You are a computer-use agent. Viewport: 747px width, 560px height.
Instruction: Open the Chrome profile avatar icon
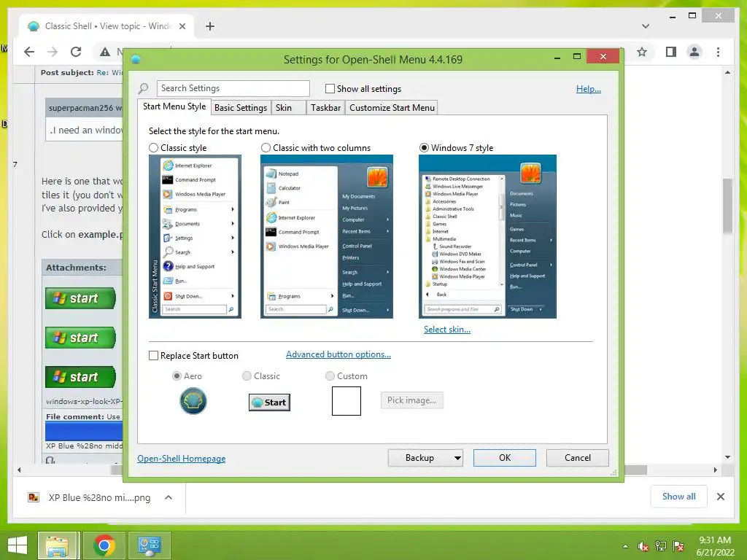click(694, 52)
